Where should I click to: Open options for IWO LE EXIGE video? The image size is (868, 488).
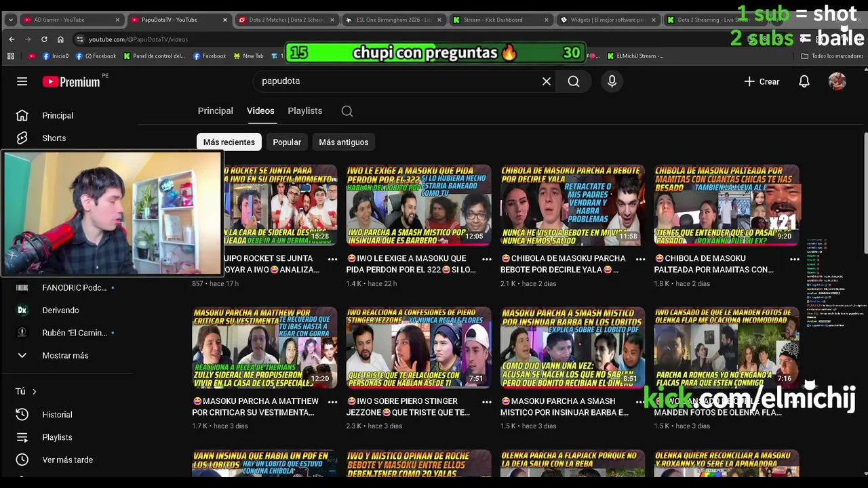486,259
